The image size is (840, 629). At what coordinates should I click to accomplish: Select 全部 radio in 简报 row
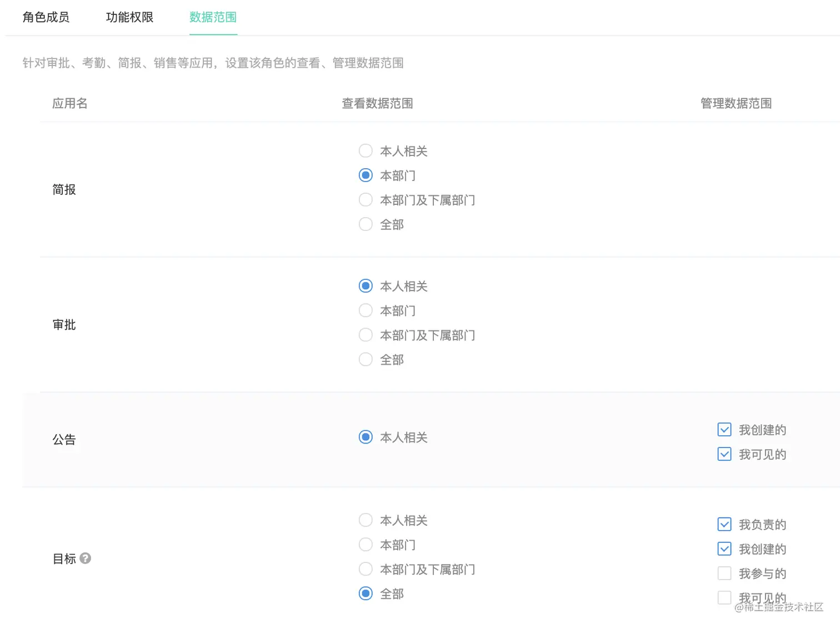[x=366, y=224]
